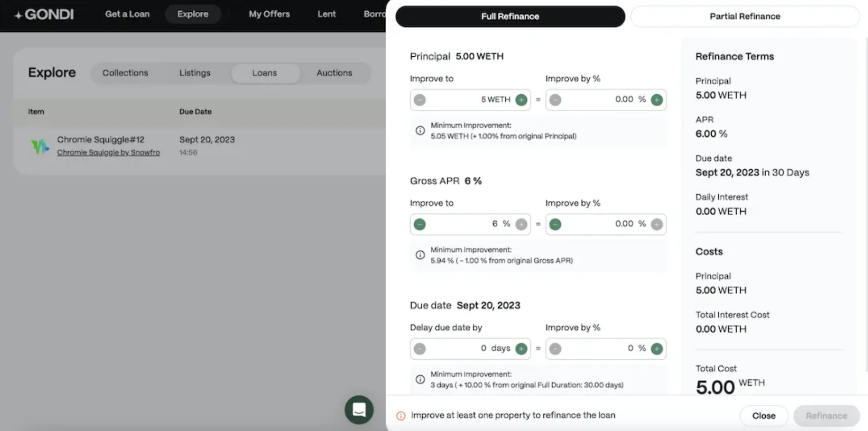Click Sept 20, 2023 loan due date

click(x=207, y=139)
